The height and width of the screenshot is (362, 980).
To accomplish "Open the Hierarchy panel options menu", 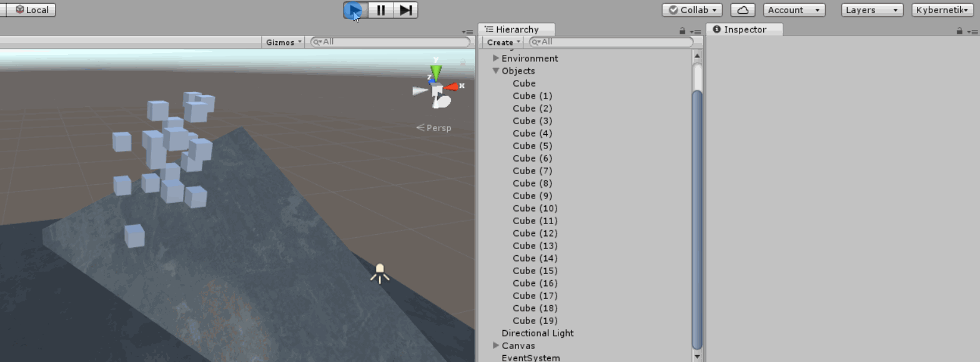I will coord(695,32).
